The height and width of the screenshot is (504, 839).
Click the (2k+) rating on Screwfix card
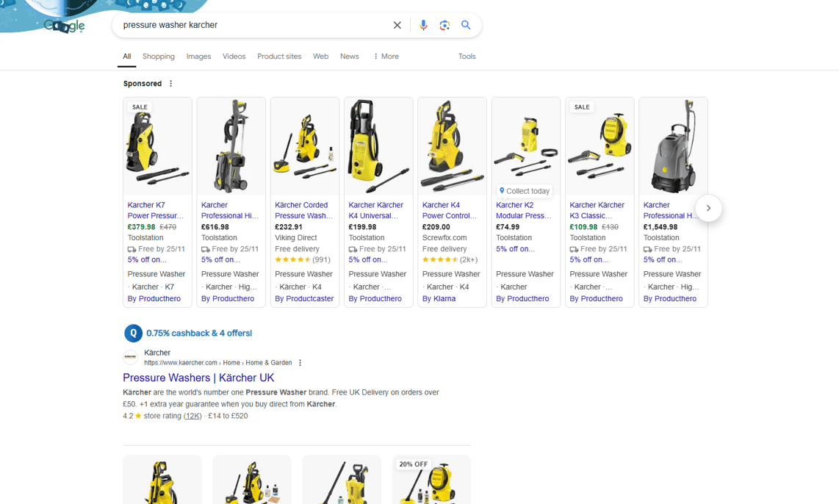pyautogui.click(x=450, y=259)
